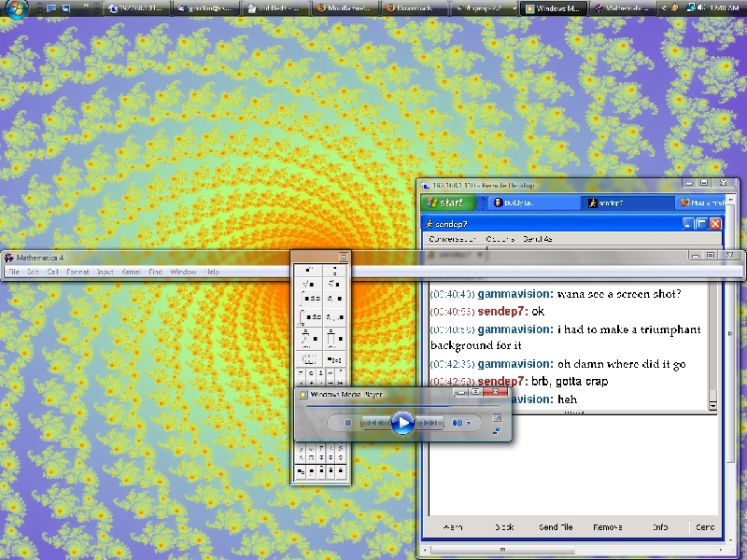Click the Send File button in chat
This screenshot has width=747, height=560.
[555, 527]
